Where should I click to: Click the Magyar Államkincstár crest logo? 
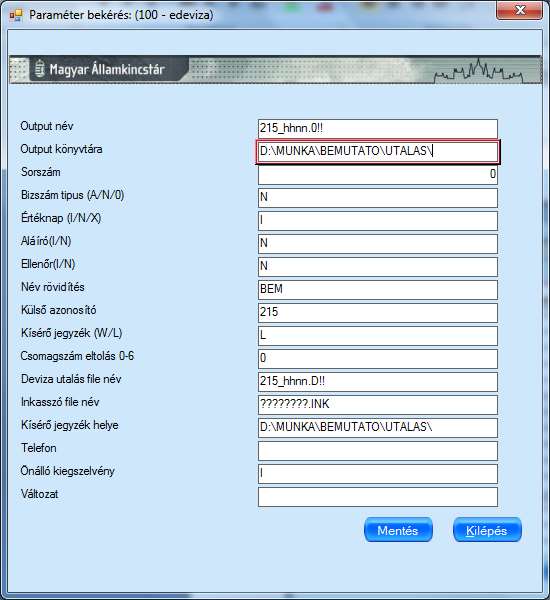[39, 69]
